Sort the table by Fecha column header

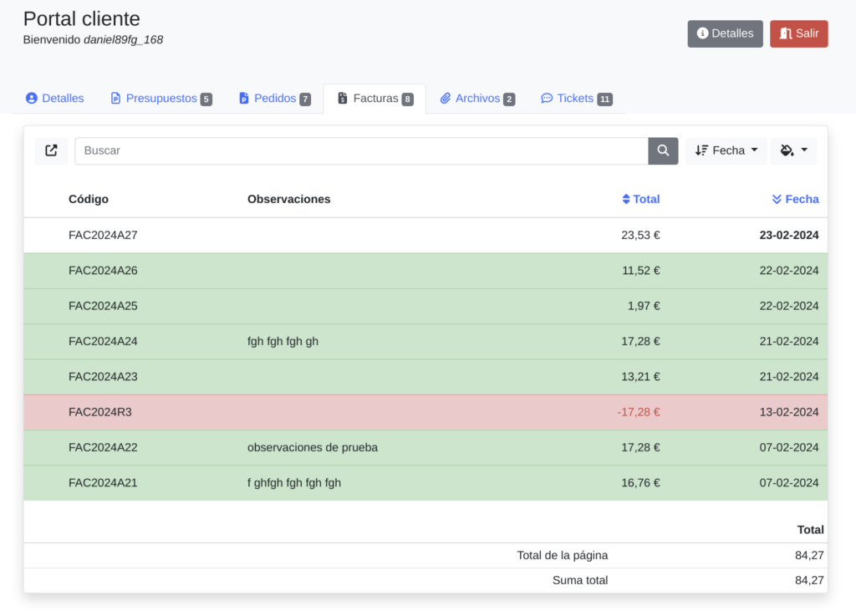coord(795,199)
